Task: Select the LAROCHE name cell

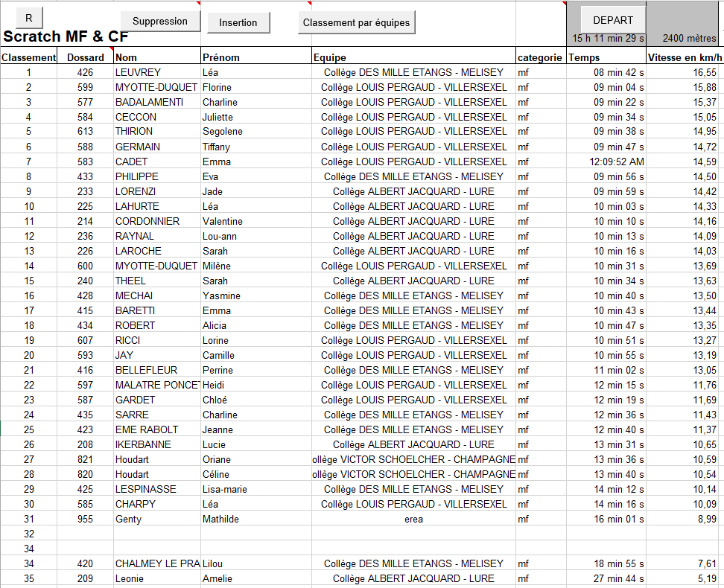Action: (157, 251)
